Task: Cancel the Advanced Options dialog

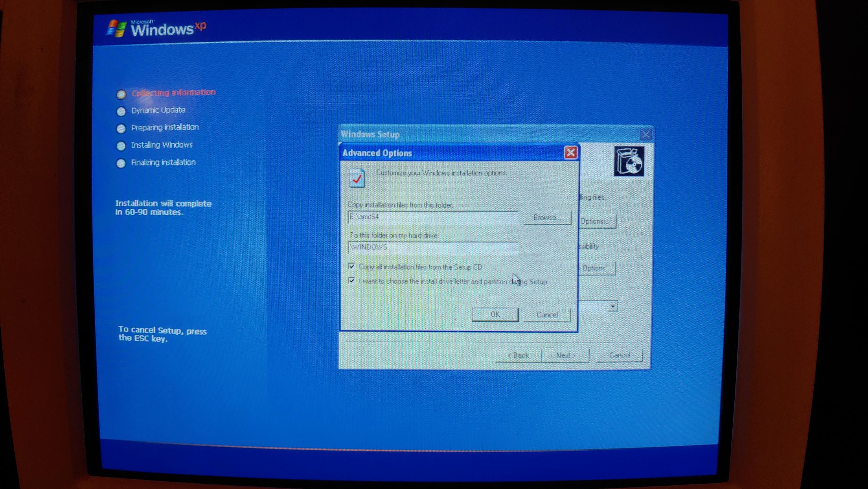Action: 547,315
